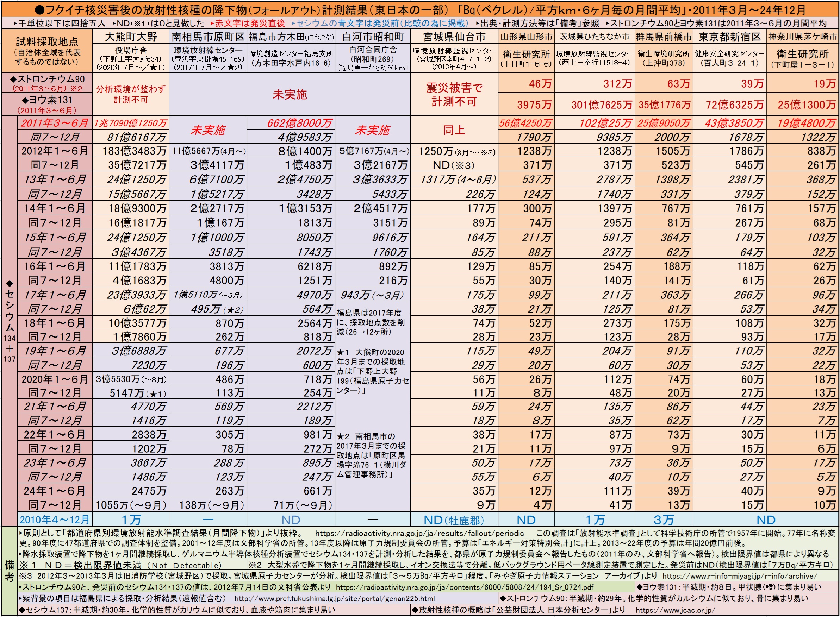Click the iodine value 25億1300万
The image size is (840, 617).
tap(807, 105)
